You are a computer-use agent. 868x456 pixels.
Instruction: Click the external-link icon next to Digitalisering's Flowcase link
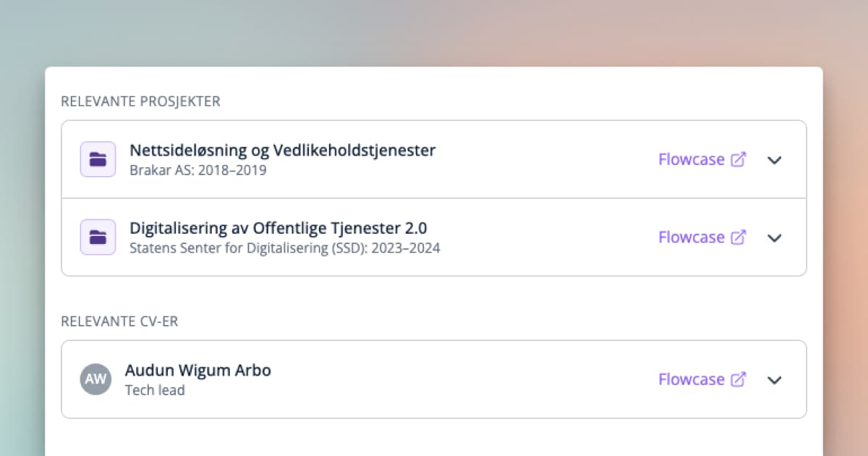739,237
